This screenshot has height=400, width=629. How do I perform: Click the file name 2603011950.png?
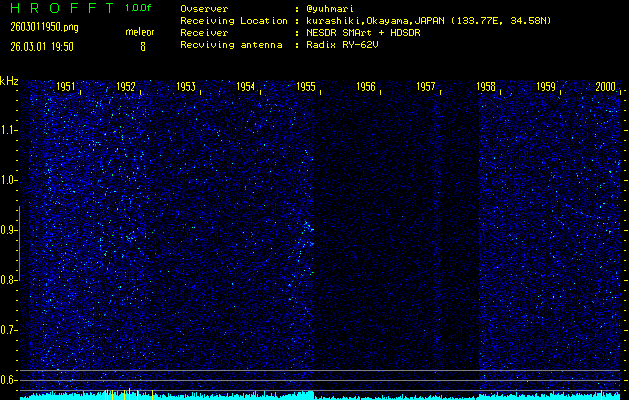[45, 27]
